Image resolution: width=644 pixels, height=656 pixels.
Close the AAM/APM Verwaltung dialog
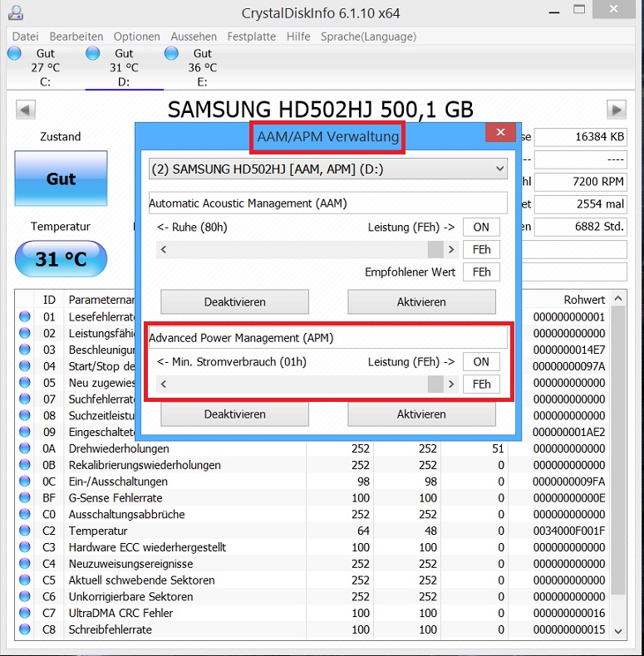pyautogui.click(x=500, y=133)
